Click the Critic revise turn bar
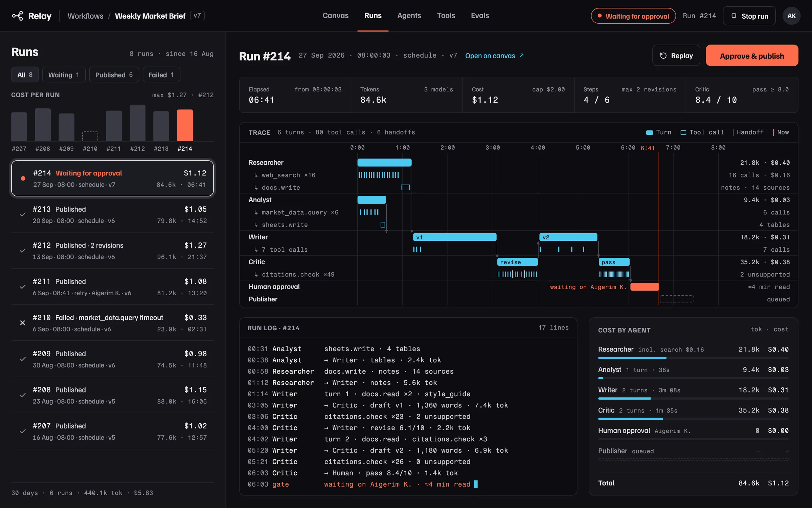This screenshot has width=812, height=508. [x=517, y=262]
